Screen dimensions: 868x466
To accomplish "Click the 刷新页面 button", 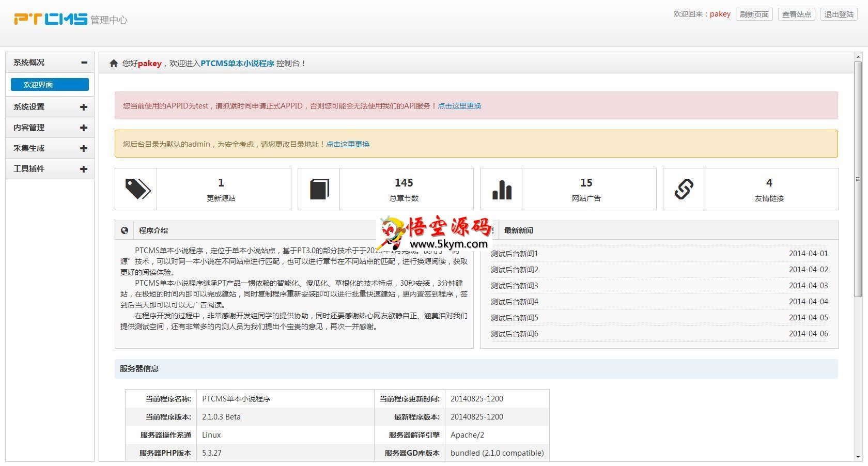I will (754, 14).
